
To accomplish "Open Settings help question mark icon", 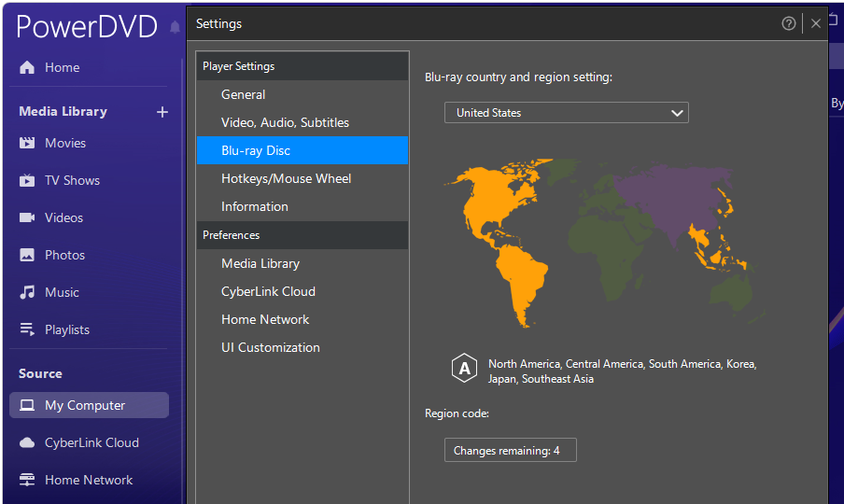I will click(789, 23).
